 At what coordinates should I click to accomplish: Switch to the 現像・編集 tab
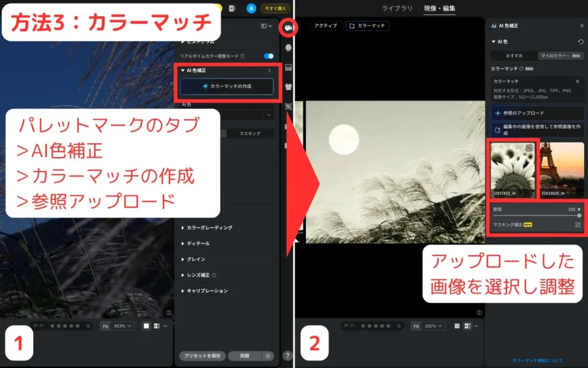click(440, 8)
